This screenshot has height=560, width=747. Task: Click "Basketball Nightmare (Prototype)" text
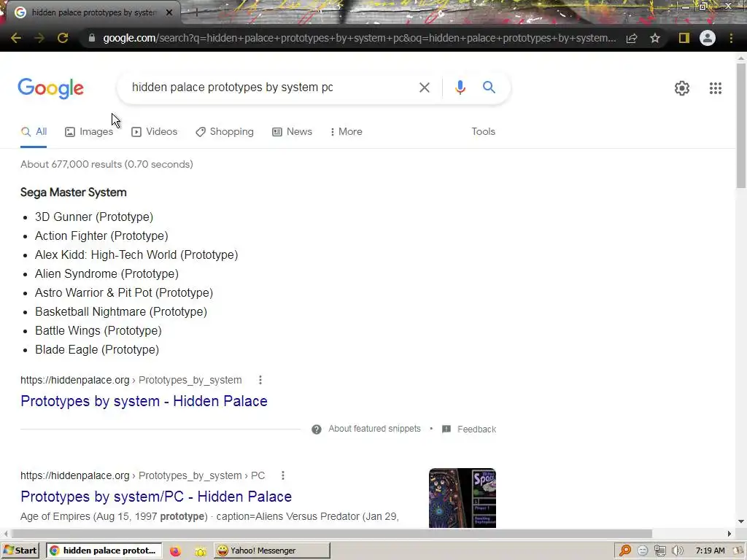click(x=121, y=312)
